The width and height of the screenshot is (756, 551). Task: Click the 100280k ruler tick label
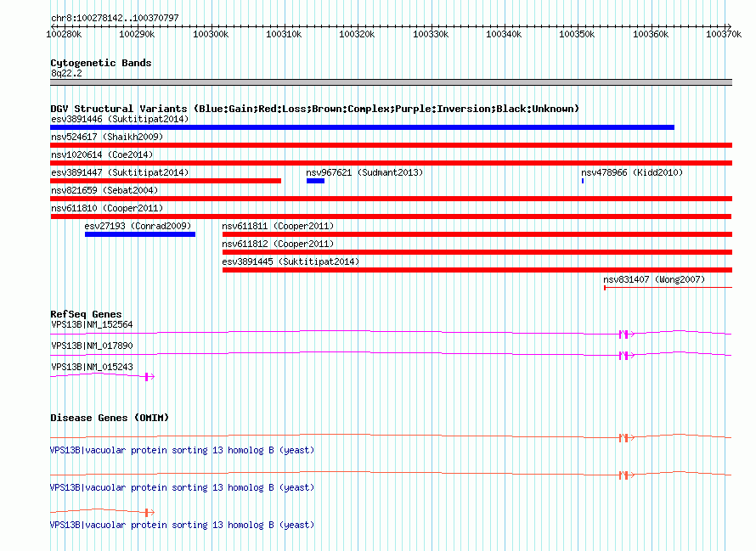(64, 34)
